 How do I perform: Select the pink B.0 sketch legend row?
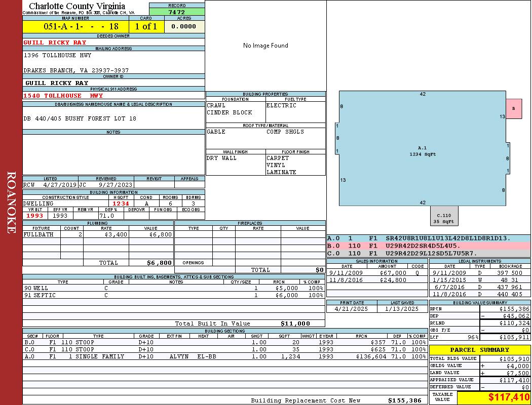[428, 246]
